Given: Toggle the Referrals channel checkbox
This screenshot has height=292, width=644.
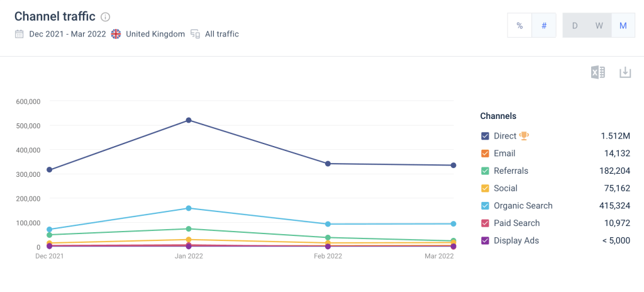Looking at the screenshot, I should 485,171.
